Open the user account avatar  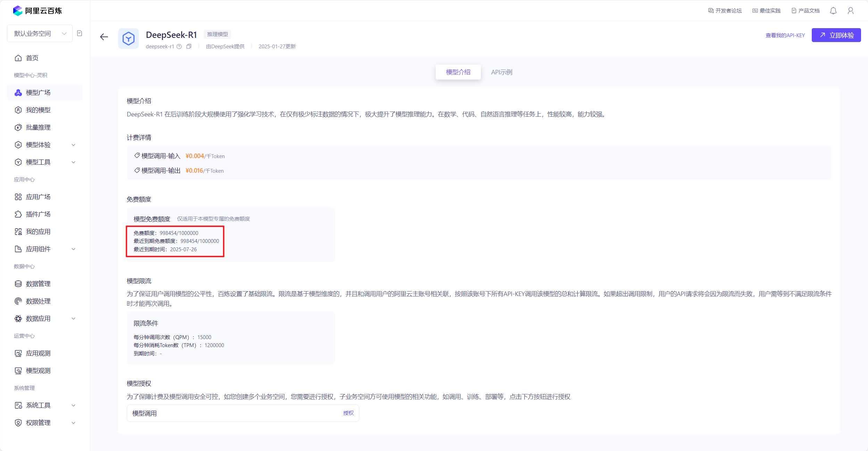click(851, 11)
